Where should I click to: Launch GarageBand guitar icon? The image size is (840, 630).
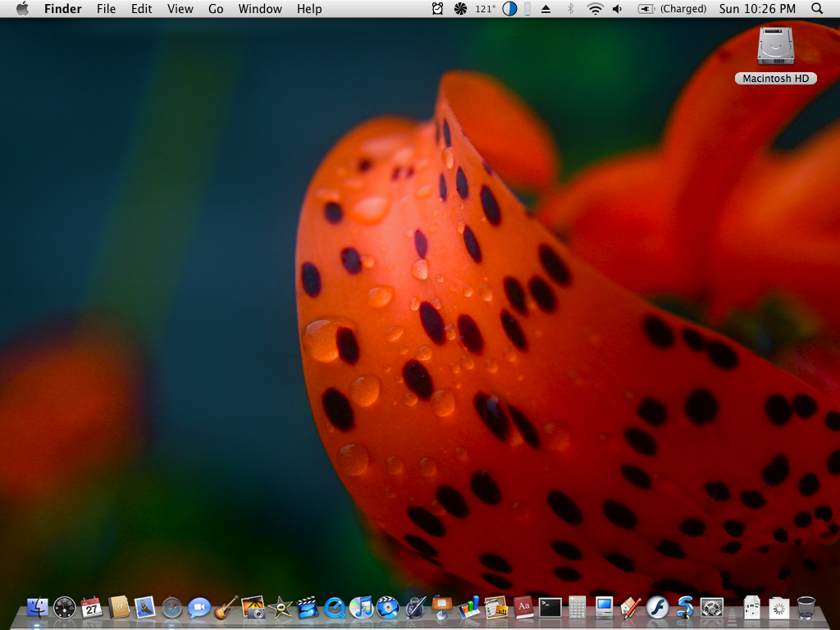[x=226, y=608]
